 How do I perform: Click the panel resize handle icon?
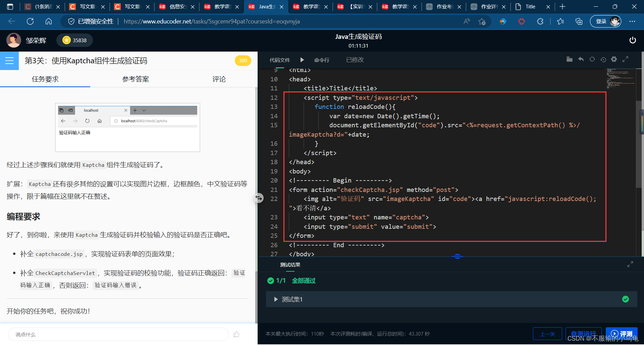tap(258, 198)
